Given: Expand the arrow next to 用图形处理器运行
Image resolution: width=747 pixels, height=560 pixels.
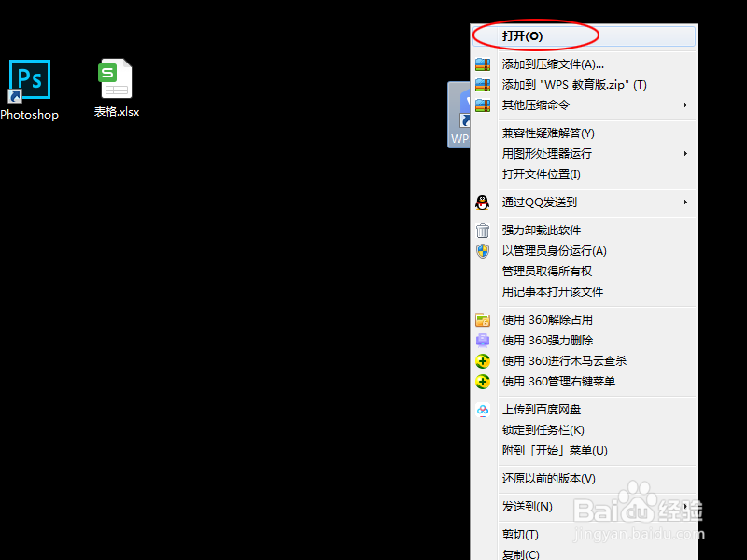Looking at the screenshot, I should click(x=685, y=154).
